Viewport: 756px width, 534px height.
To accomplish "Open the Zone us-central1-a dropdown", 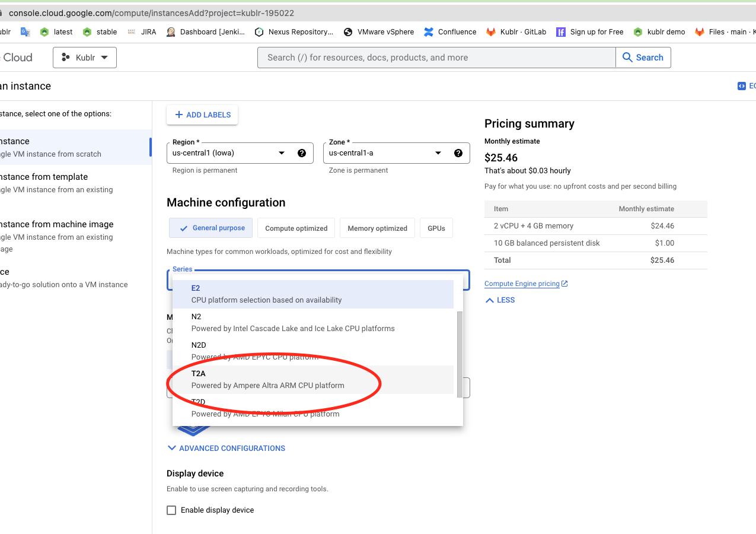I will coord(396,153).
